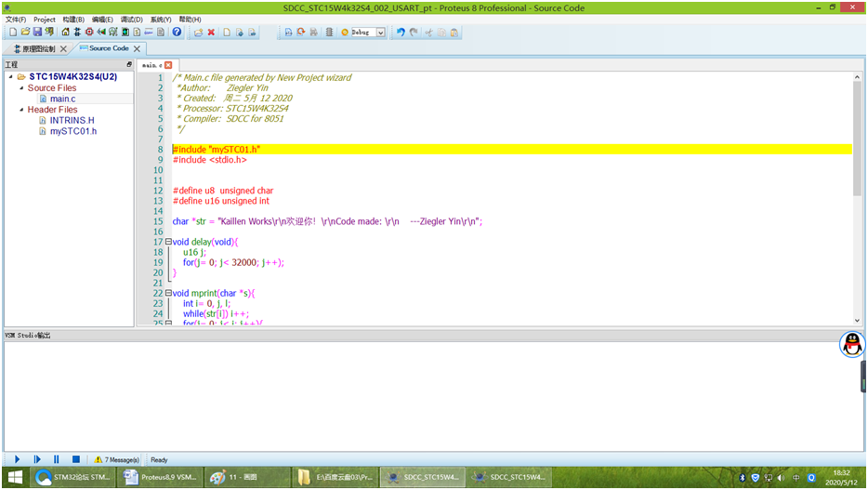Click the Save project toolbar icon
Viewport: 868px width, 490px height.
(38, 33)
